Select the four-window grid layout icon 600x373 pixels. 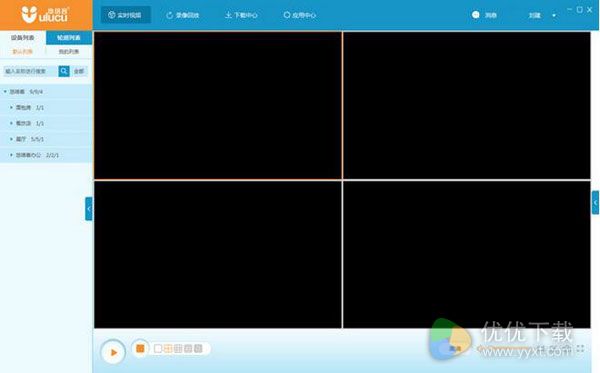168,349
